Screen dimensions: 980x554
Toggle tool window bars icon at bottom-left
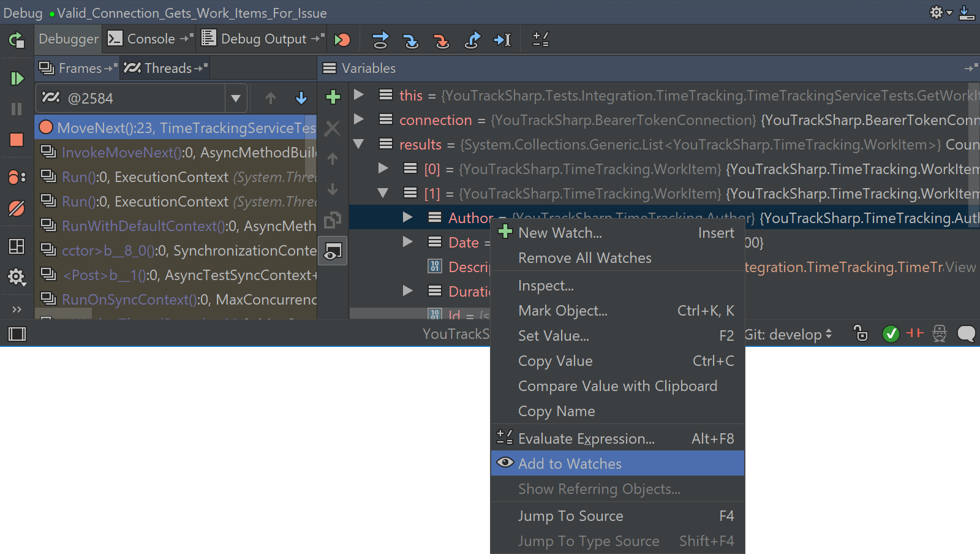(x=17, y=334)
